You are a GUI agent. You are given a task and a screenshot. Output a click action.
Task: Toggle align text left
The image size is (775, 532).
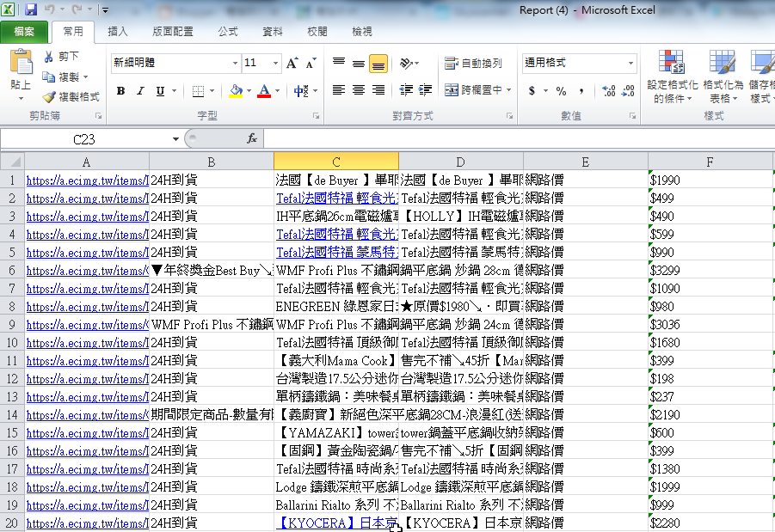click(339, 90)
